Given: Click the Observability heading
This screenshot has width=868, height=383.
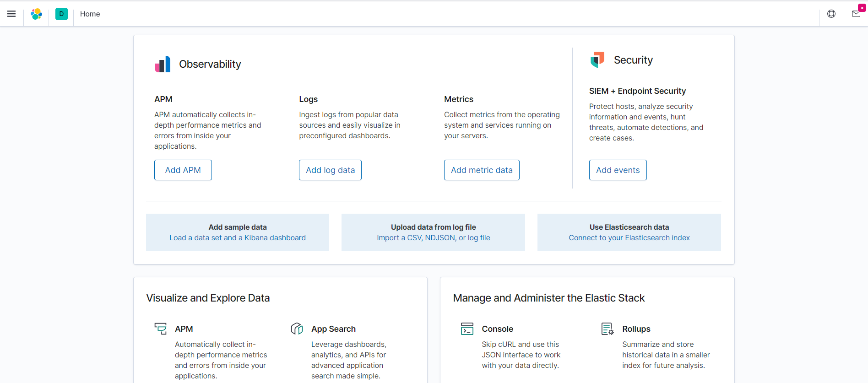Looking at the screenshot, I should (210, 64).
